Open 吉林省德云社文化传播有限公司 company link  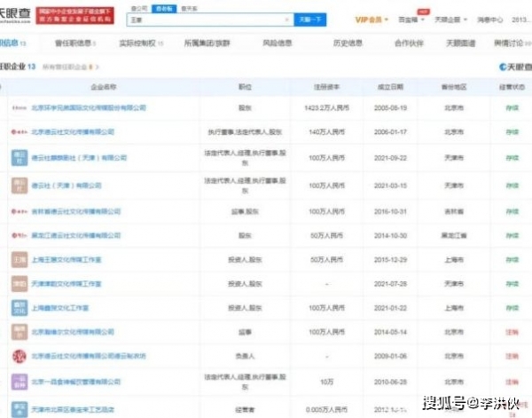[x=76, y=211]
